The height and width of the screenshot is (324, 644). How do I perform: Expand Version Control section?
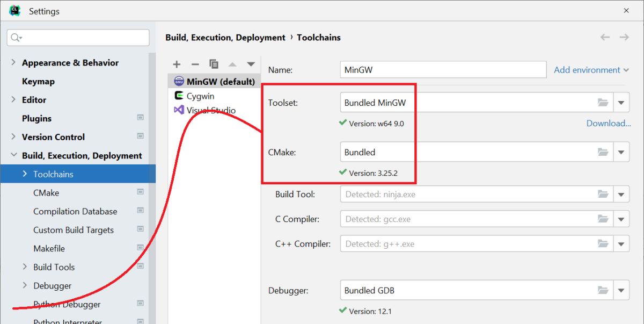[13, 136]
